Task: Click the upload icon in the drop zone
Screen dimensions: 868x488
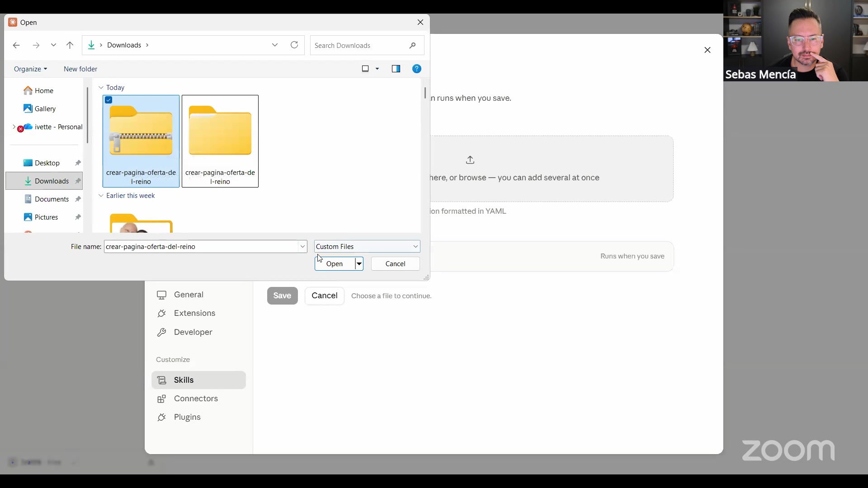Action: click(x=470, y=160)
